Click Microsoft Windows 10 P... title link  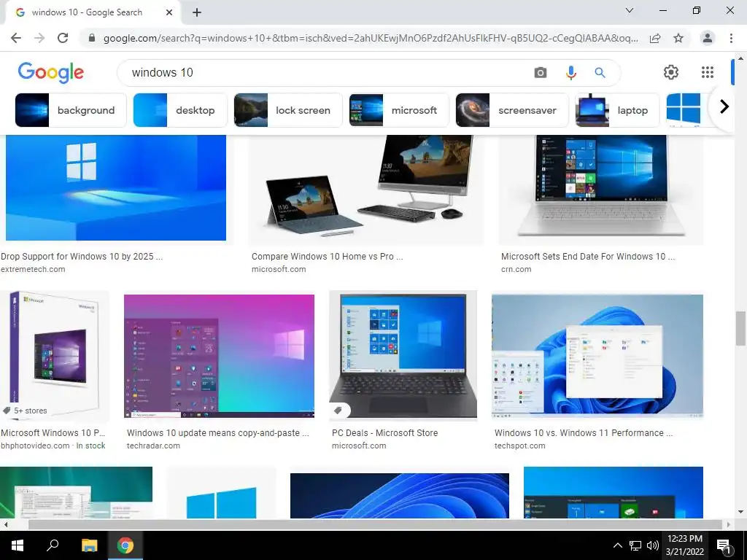click(53, 433)
